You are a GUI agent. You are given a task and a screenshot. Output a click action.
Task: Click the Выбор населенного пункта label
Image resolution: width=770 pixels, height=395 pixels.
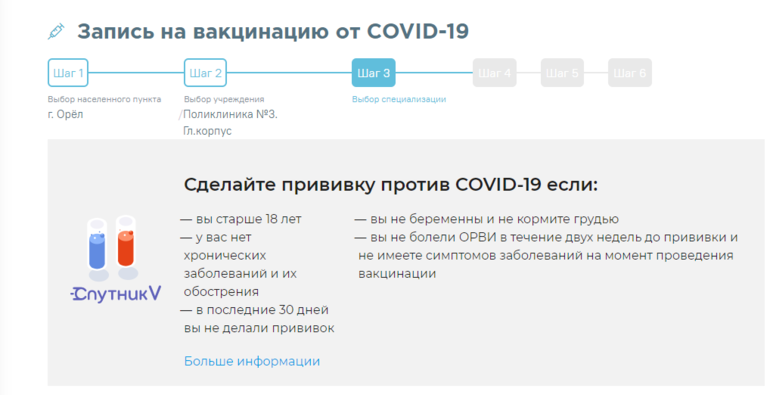click(x=104, y=99)
